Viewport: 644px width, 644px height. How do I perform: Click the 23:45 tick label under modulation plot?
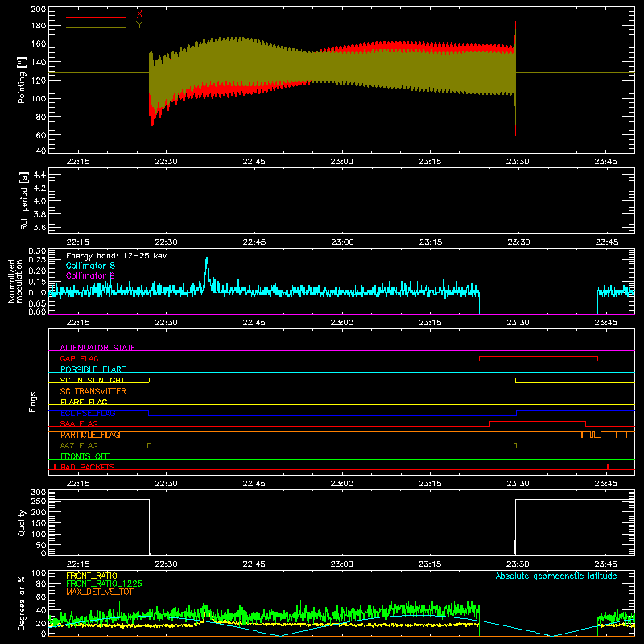[606, 323]
